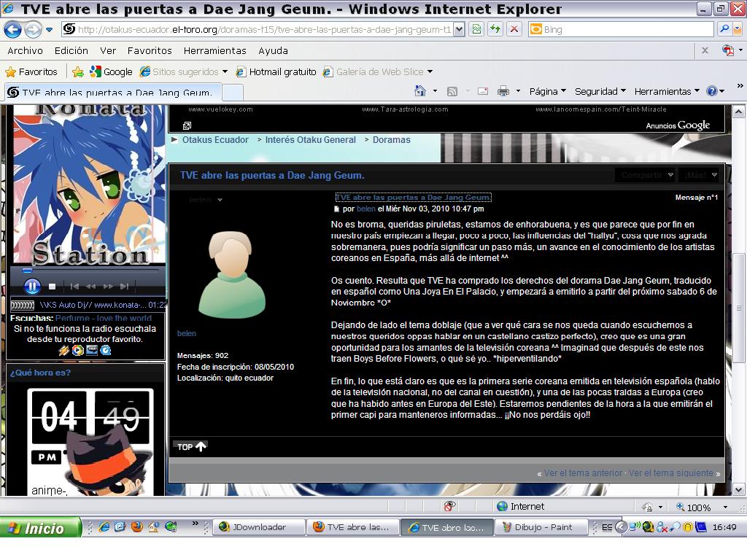Click the Inicio start button
Viewport: 747px width, 560px height.
tap(41, 528)
